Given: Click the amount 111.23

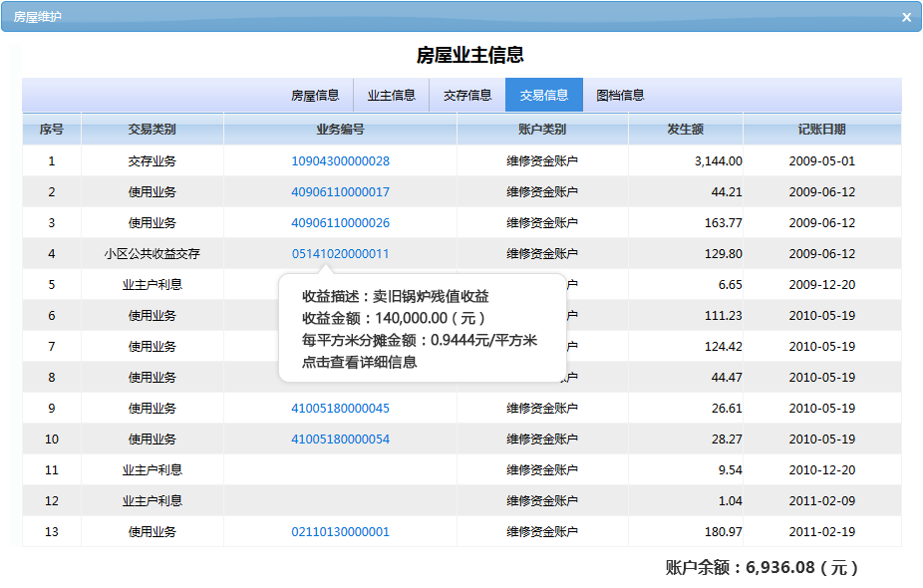Looking at the screenshot, I should click(724, 316).
